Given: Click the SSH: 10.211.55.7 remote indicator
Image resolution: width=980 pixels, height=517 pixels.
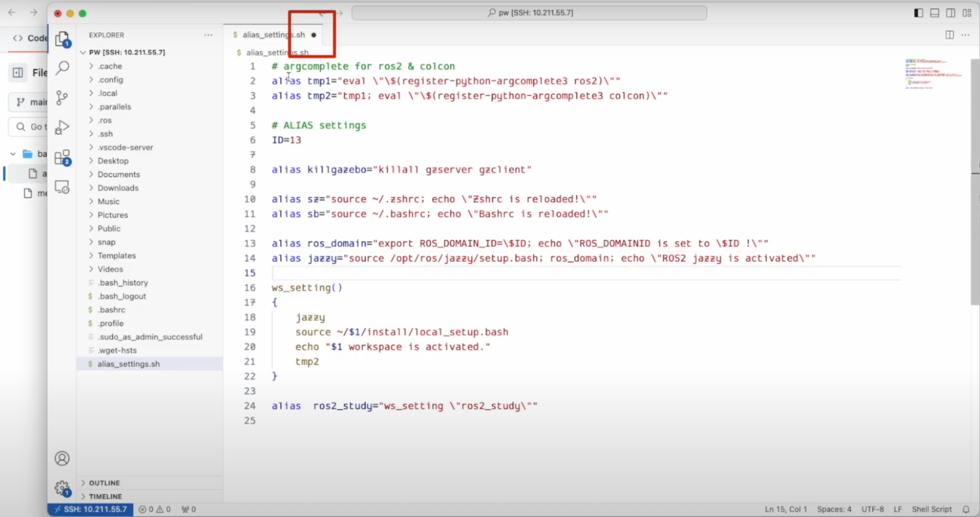Looking at the screenshot, I should [x=91, y=509].
